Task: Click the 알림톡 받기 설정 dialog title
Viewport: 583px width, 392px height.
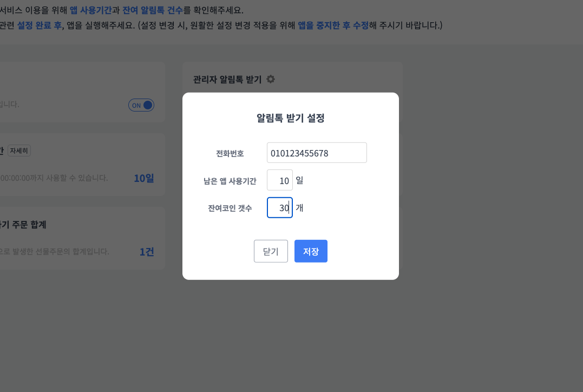Action: pyautogui.click(x=291, y=118)
